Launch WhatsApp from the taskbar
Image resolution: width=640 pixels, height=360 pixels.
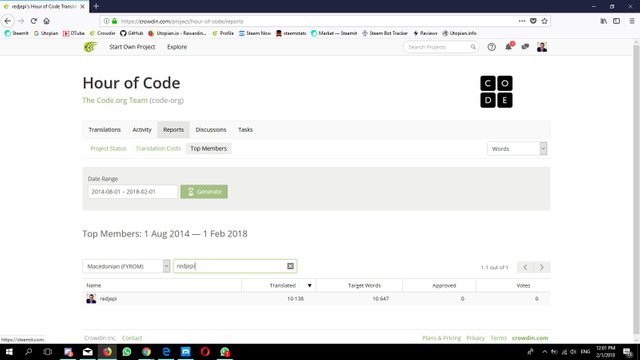coord(127,351)
